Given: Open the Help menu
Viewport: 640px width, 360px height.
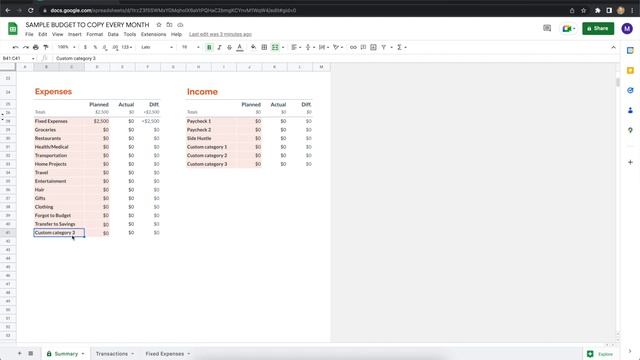Looking at the screenshot, I should click(176, 34).
